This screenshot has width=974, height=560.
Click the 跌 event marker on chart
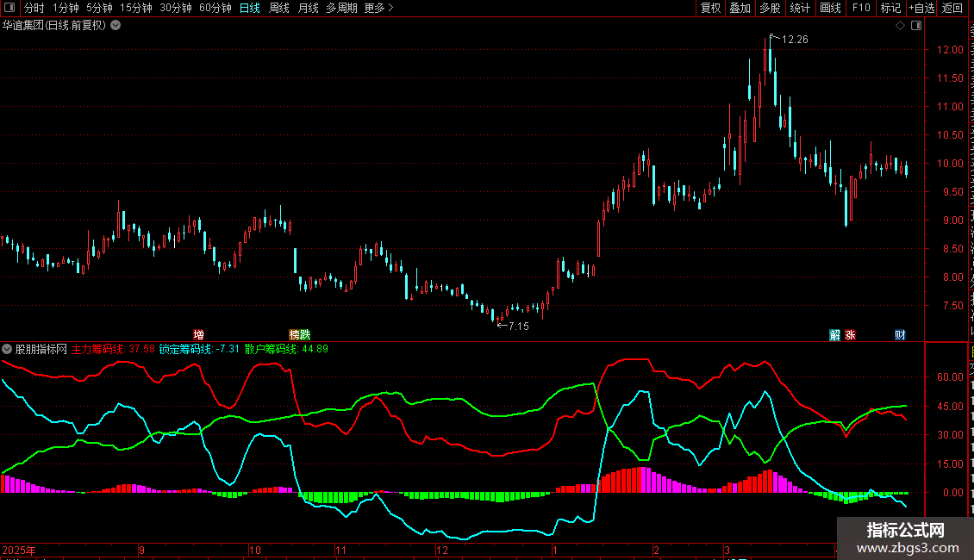pos(304,335)
